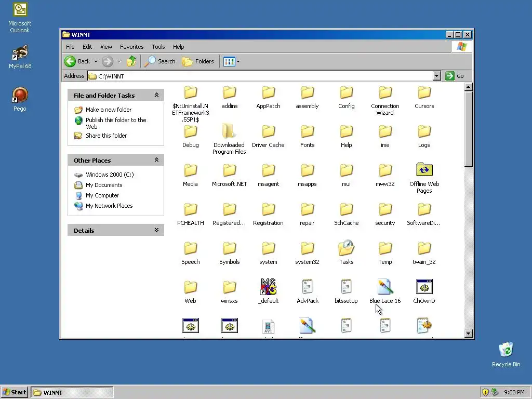Click the Back button

coord(78,61)
